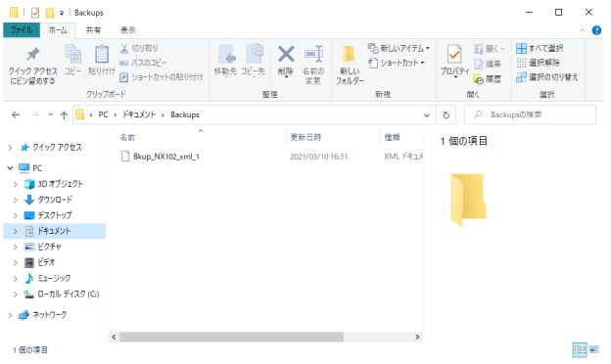Deselect all items (選択解除)
This screenshot has height=364, width=611.
pyautogui.click(x=538, y=63)
